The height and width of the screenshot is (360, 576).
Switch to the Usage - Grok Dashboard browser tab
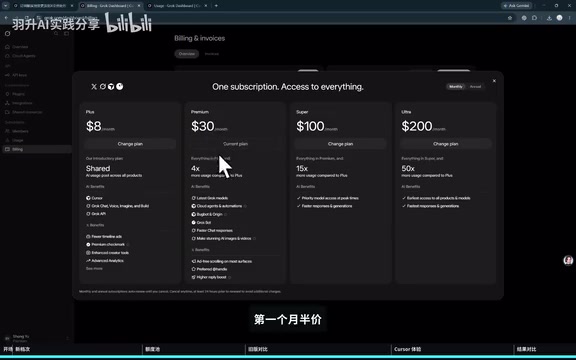(x=176, y=6)
